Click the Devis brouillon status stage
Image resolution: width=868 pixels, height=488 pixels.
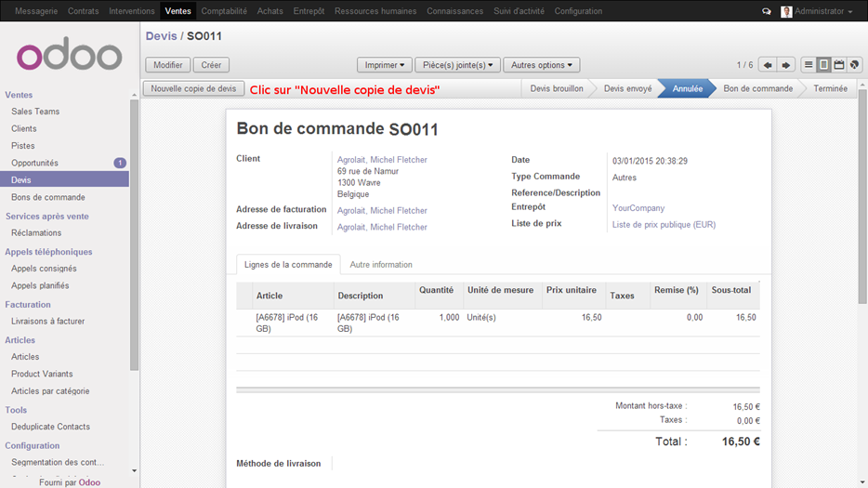pyautogui.click(x=557, y=88)
